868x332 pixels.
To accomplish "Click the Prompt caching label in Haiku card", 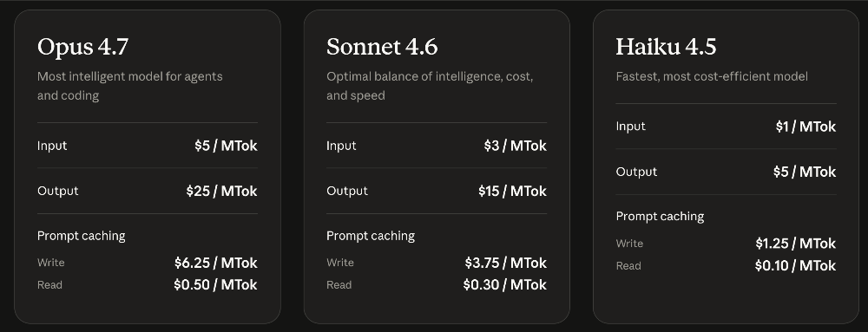I will coord(660,217).
